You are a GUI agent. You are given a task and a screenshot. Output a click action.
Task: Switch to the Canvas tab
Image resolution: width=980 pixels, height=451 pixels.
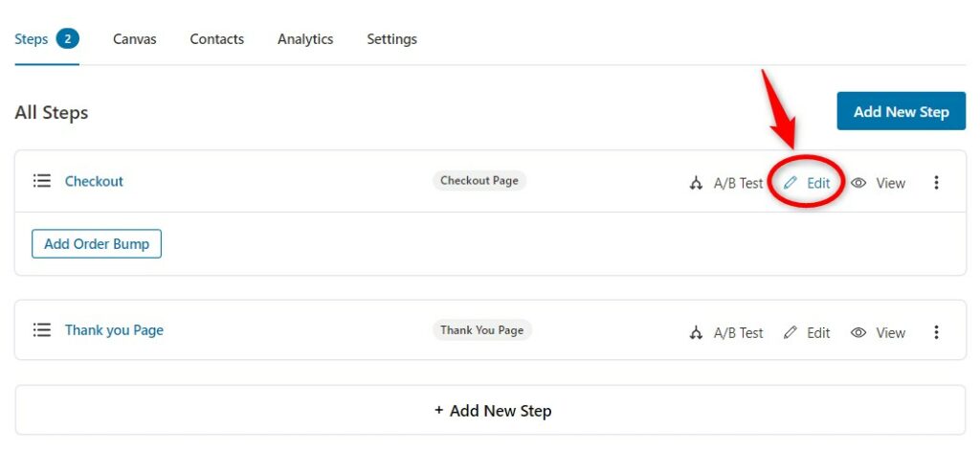(x=134, y=39)
